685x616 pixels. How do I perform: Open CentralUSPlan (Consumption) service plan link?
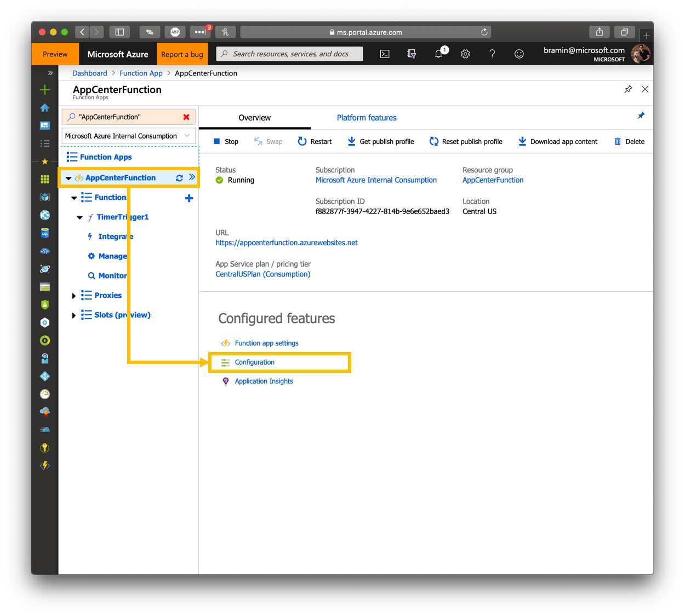(x=263, y=274)
